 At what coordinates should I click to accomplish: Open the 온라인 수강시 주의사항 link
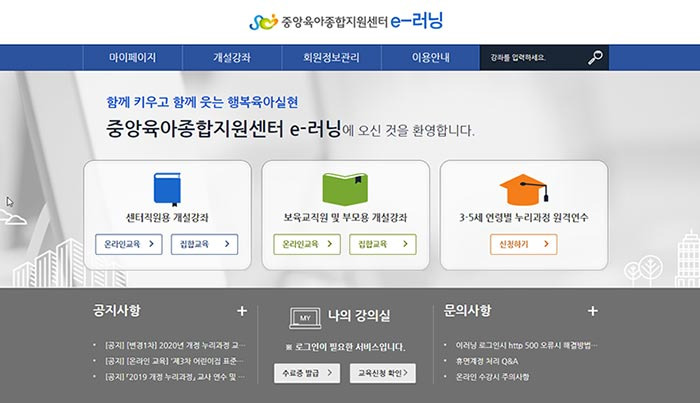[x=492, y=377]
